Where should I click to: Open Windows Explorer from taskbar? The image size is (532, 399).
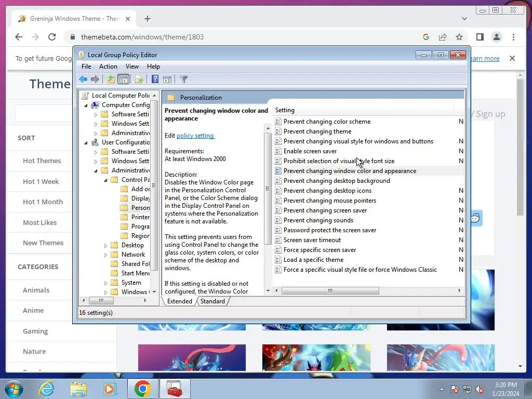[78, 389]
